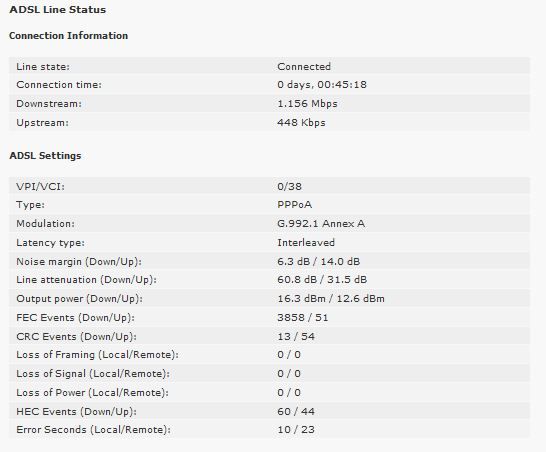The width and height of the screenshot is (546, 452).
Task: Select the CRC Events label
Action: [x=76, y=337]
